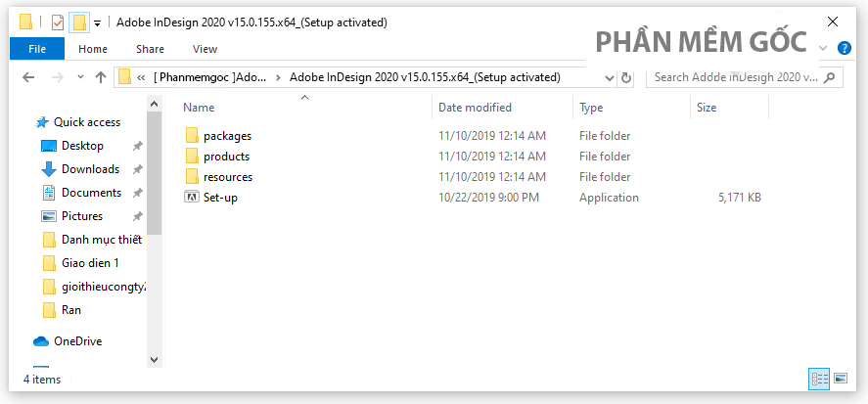Screen dimensions: 868x404
Task: Sort by the Name column header
Action: point(199,108)
